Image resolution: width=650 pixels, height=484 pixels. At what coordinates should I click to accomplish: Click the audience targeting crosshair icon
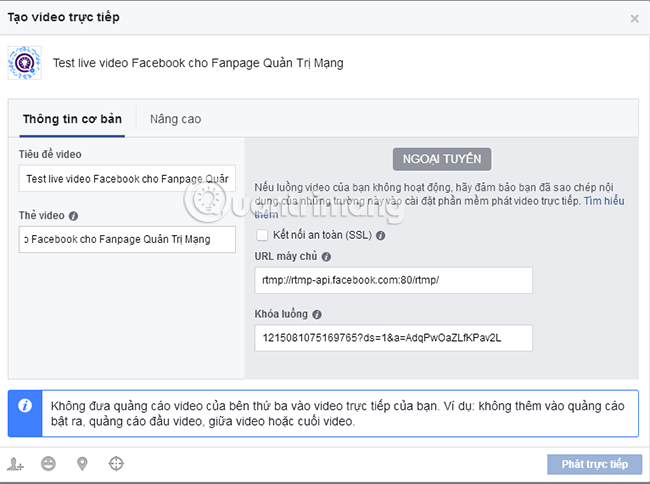[116, 463]
